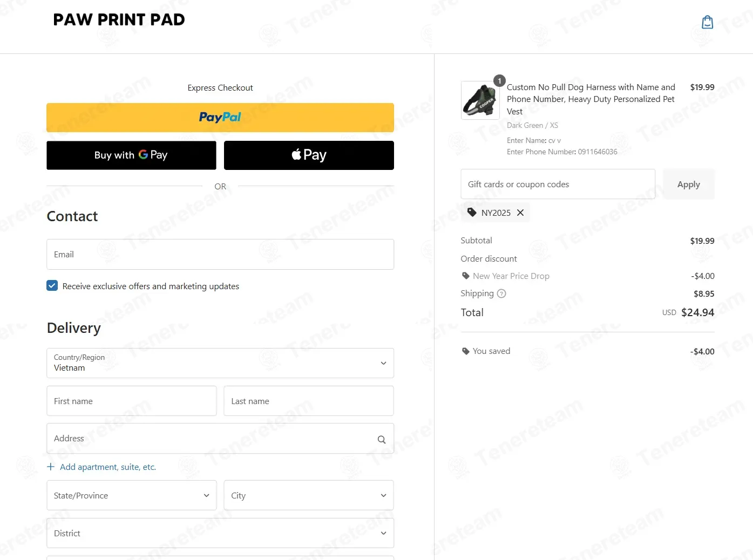
Task: Click the shipping help question-mark icon
Action: (501, 293)
